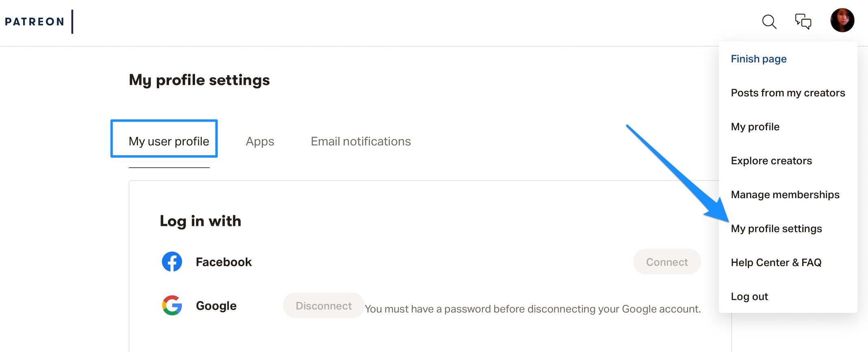
Task: Disconnect the Google account
Action: tap(323, 306)
